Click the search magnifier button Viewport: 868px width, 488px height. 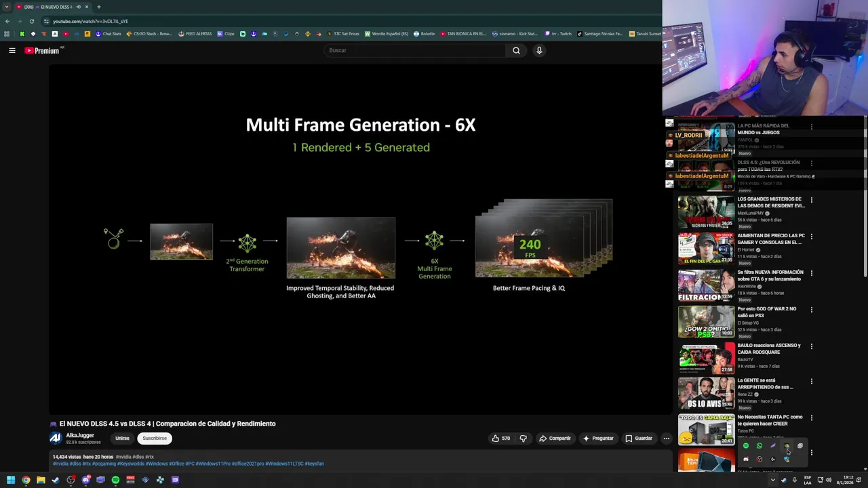point(516,50)
